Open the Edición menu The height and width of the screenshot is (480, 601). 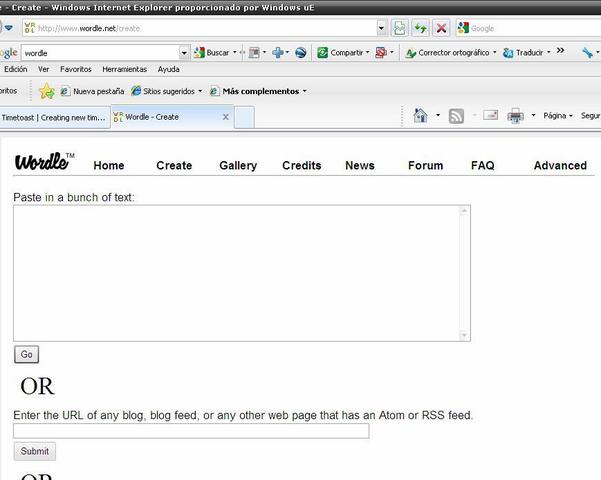tap(16, 69)
